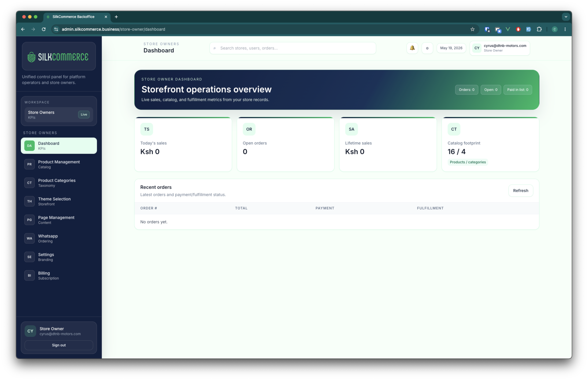588x380 pixels.
Task: Open Product Management catalog
Action: click(x=59, y=164)
